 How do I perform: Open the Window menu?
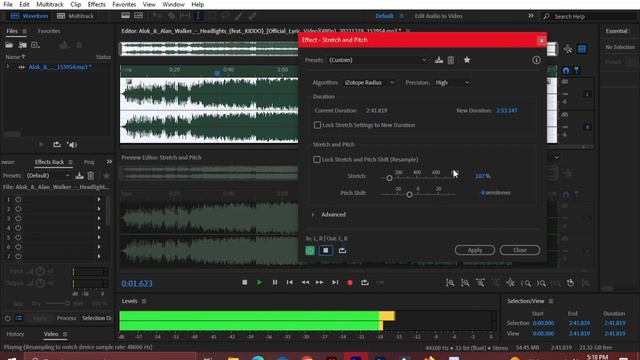click(x=173, y=4)
